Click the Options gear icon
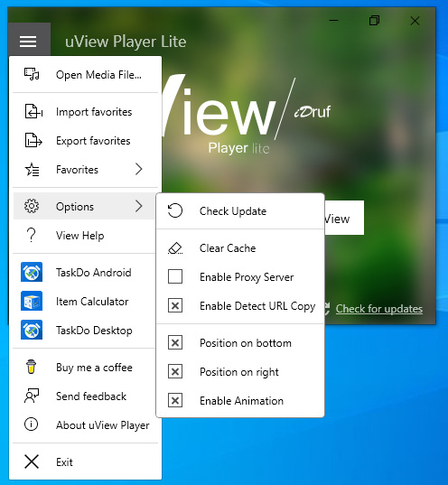This screenshot has height=485, width=448. [32, 206]
